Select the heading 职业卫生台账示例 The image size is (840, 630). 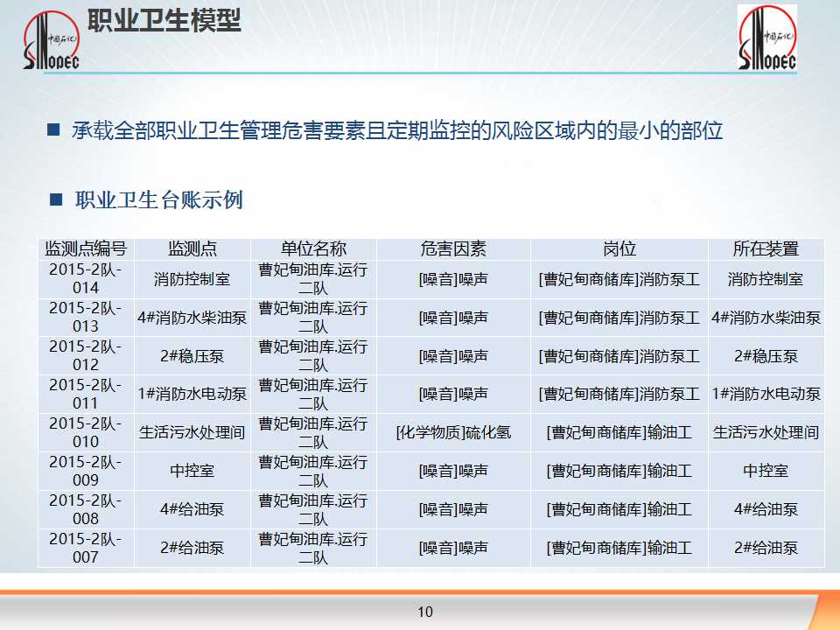159,199
